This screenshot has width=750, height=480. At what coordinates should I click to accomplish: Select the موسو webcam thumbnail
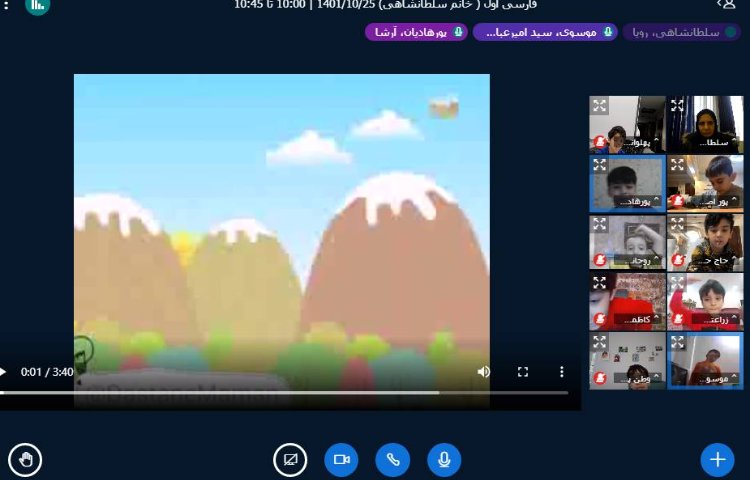706,358
